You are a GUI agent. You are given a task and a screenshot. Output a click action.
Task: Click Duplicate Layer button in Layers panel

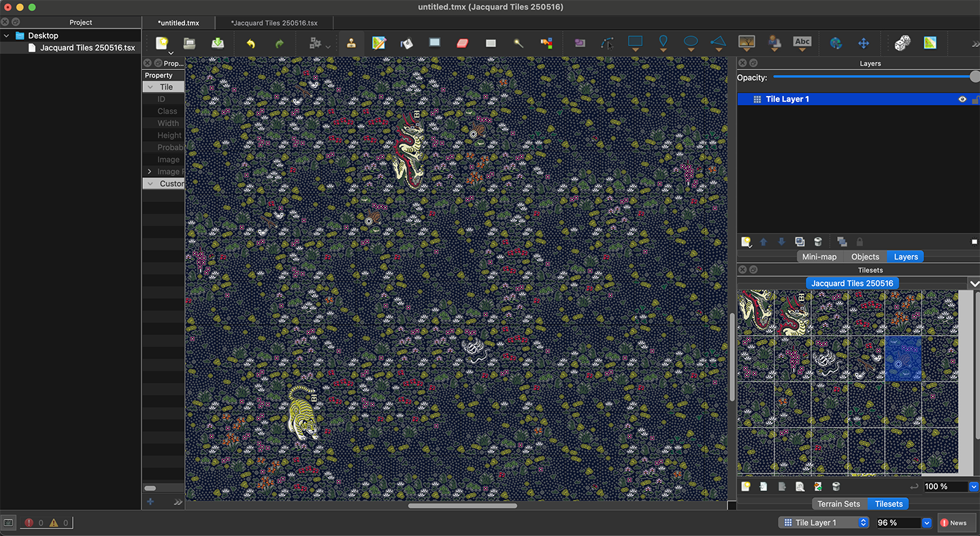point(800,242)
